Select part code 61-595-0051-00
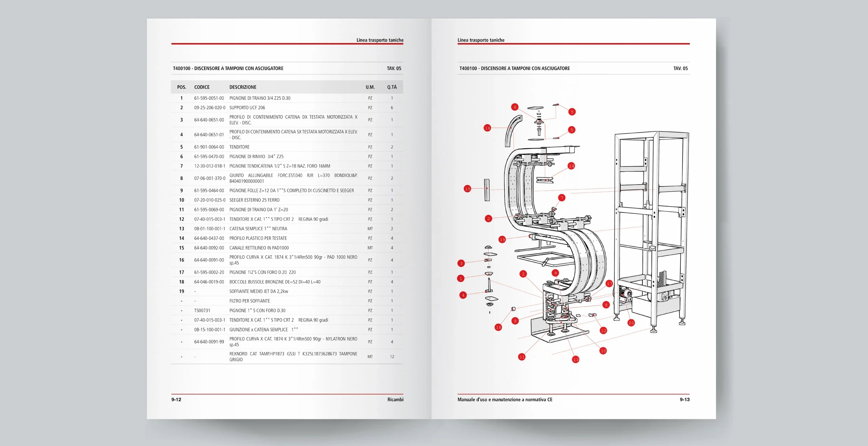 tap(209, 98)
